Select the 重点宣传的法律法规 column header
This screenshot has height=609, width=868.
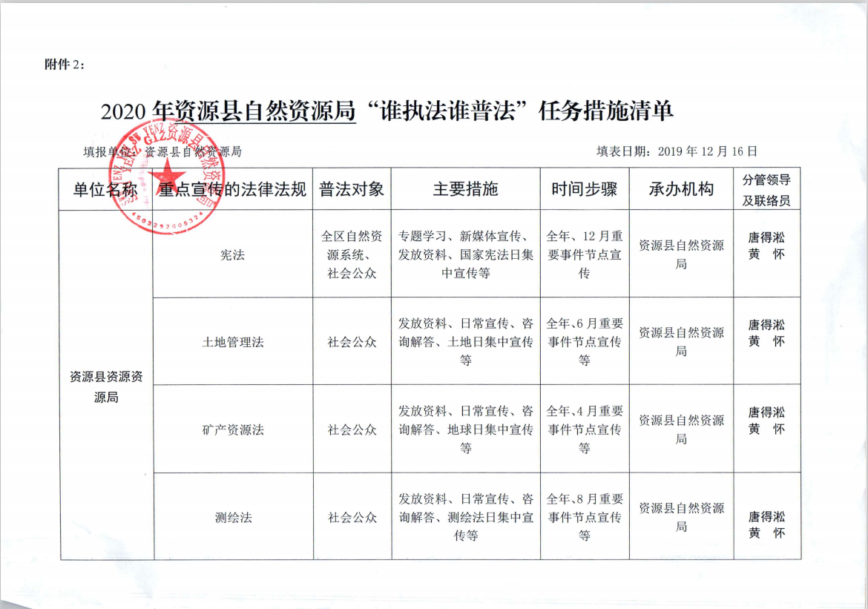233,189
